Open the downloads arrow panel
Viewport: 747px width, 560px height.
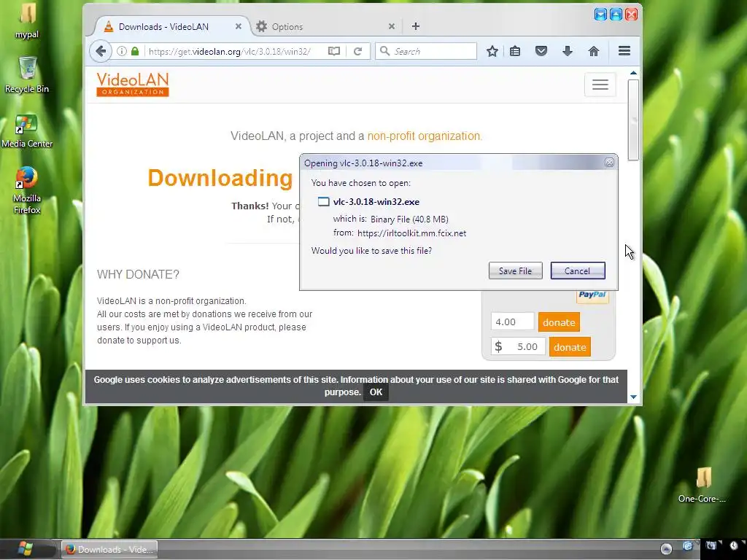click(568, 51)
